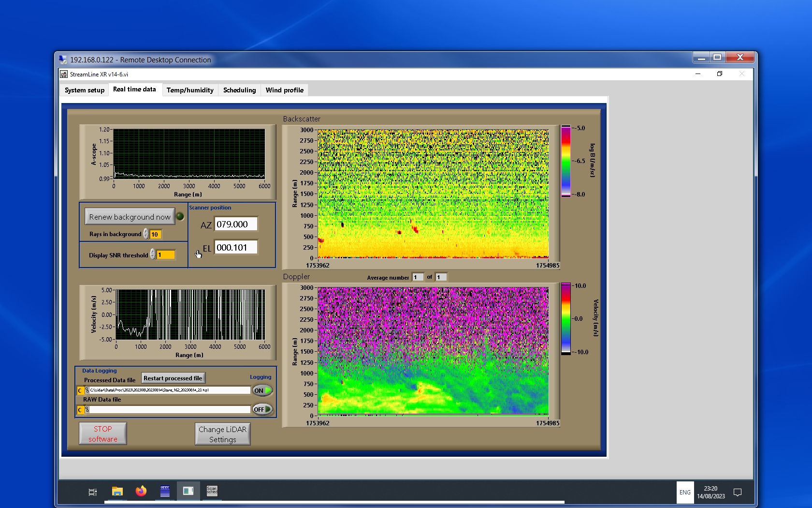
Task: Open the Temp/humidity tab
Action: (190, 90)
